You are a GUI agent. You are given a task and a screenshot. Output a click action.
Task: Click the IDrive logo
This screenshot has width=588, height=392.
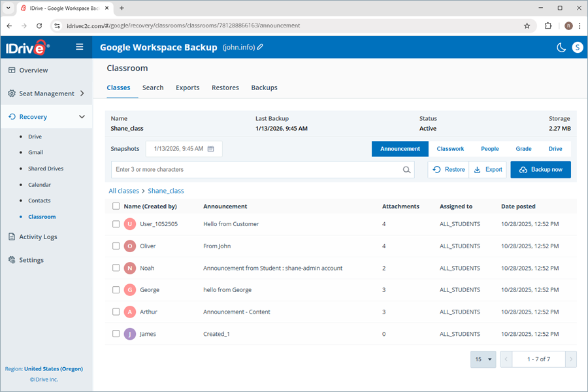[x=26, y=46]
